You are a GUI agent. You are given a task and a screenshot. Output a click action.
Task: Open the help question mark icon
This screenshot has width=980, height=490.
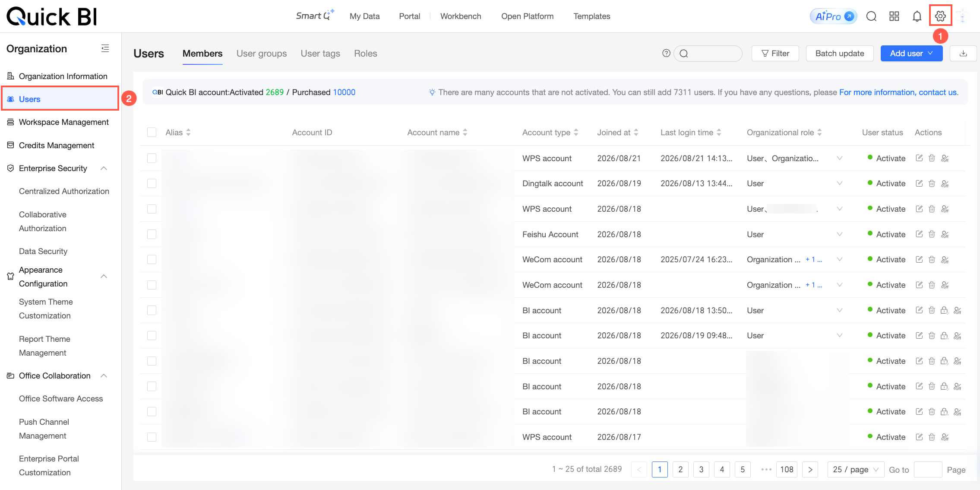pyautogui.click(x=666, y=53)
